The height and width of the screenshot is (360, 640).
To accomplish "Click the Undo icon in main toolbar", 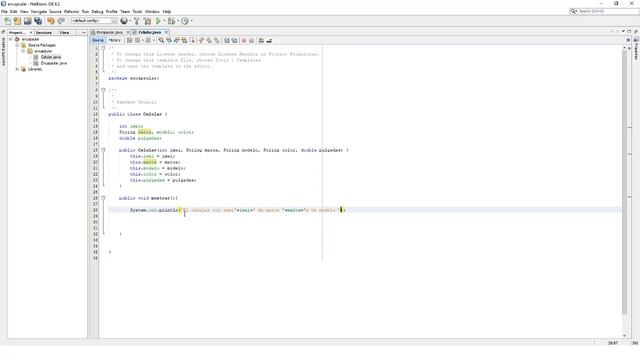I will coord(51,21).
